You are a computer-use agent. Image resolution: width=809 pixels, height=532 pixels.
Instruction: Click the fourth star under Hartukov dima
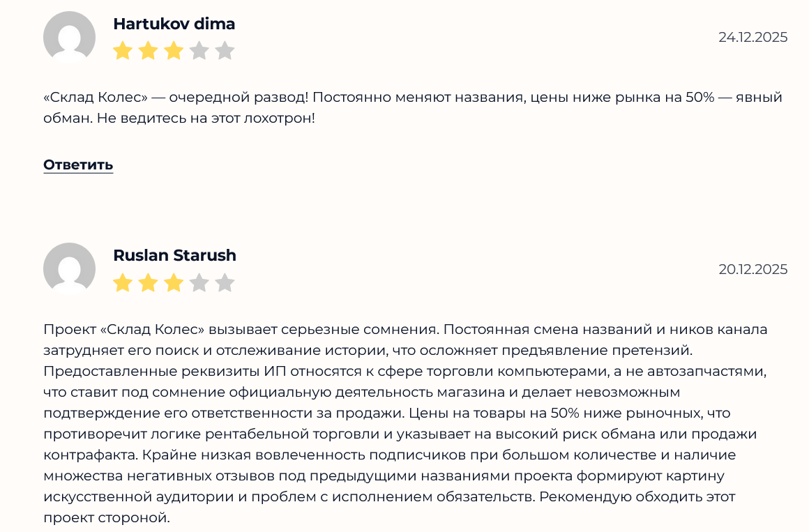(x=199, y=50)
